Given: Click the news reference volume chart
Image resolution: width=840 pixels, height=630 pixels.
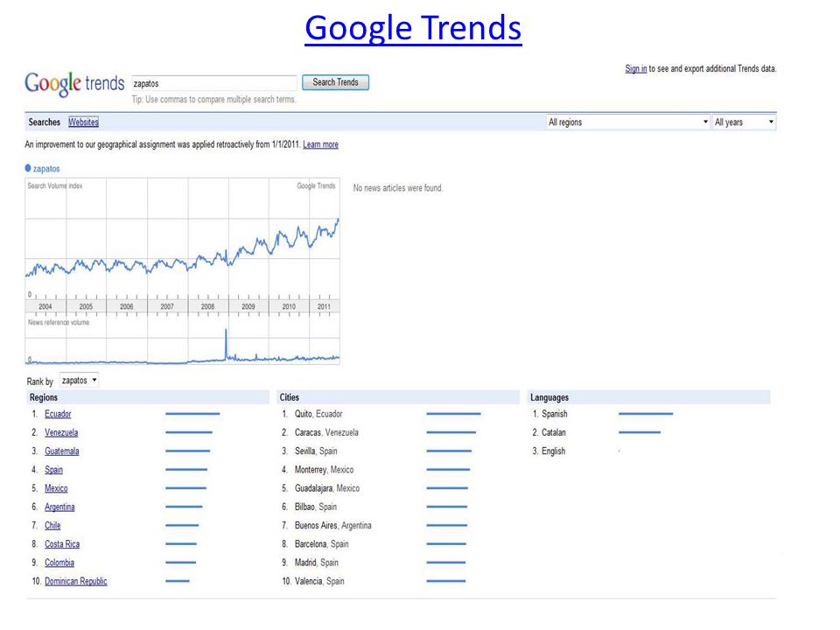Looking at the screenshot, I should (182, 340).
